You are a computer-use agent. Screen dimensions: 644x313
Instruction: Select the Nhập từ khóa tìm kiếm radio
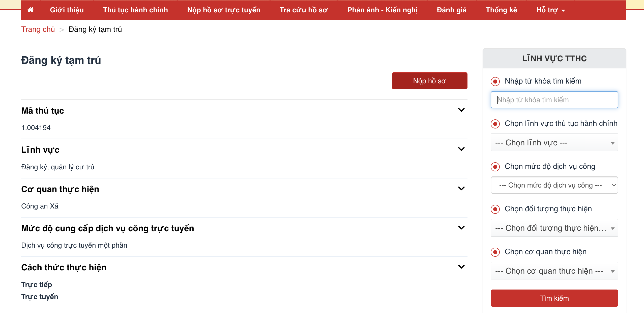click(x=495, y=81)
